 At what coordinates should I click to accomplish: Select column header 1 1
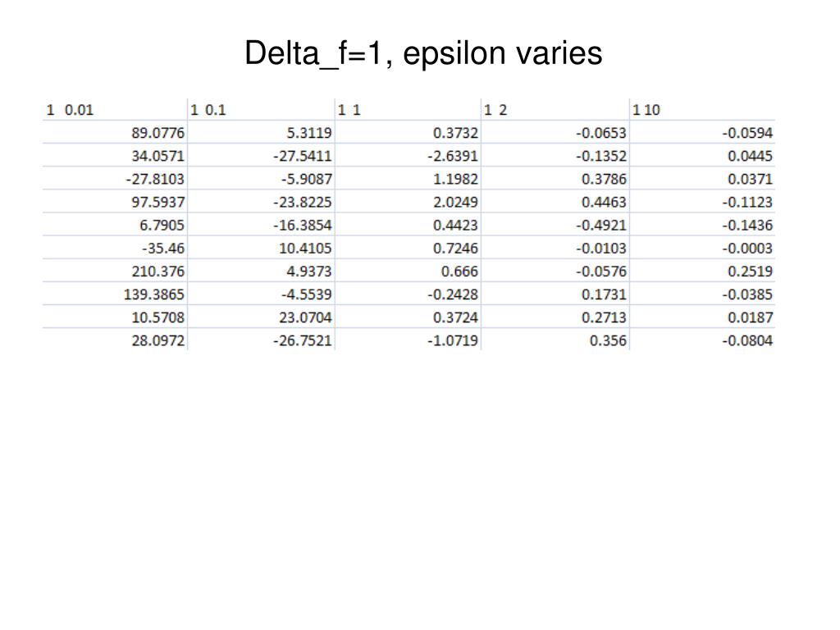pos(408,110)
